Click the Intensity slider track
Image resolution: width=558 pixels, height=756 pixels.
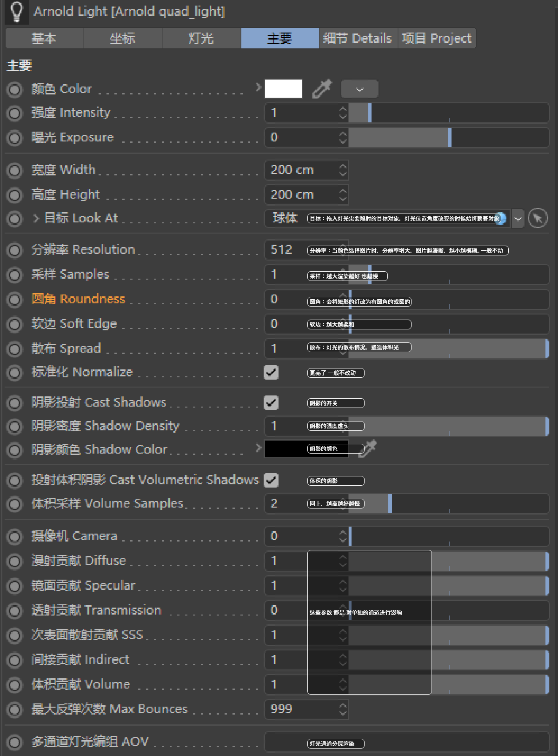point(449,113)
